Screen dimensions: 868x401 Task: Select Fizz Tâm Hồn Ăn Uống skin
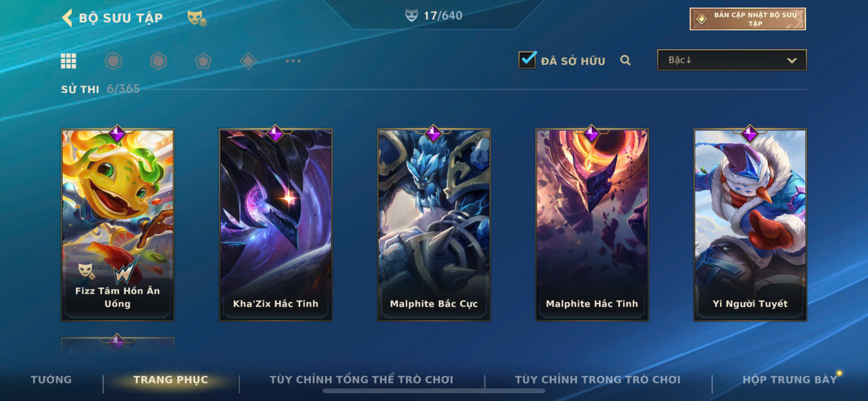(118, 224)
